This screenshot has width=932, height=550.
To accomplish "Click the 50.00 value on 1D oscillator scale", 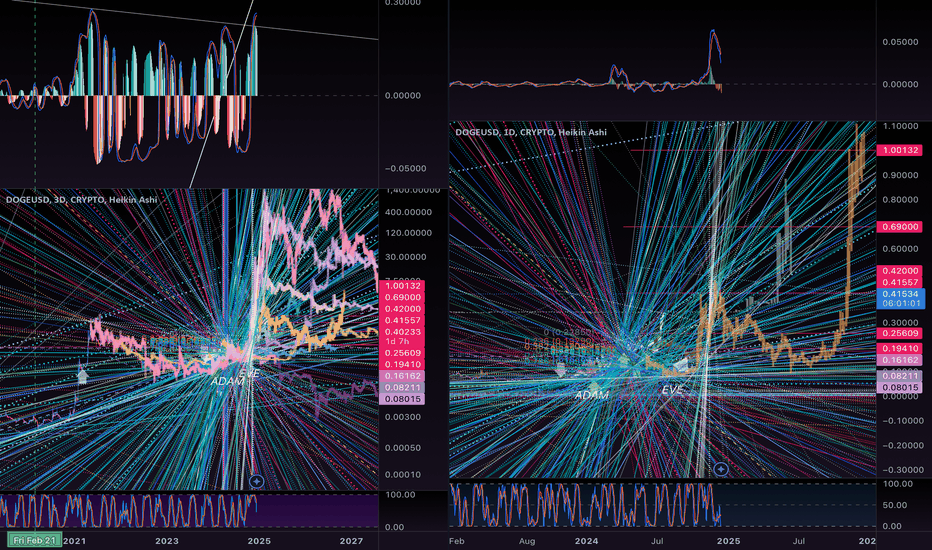I will (895, 505).
